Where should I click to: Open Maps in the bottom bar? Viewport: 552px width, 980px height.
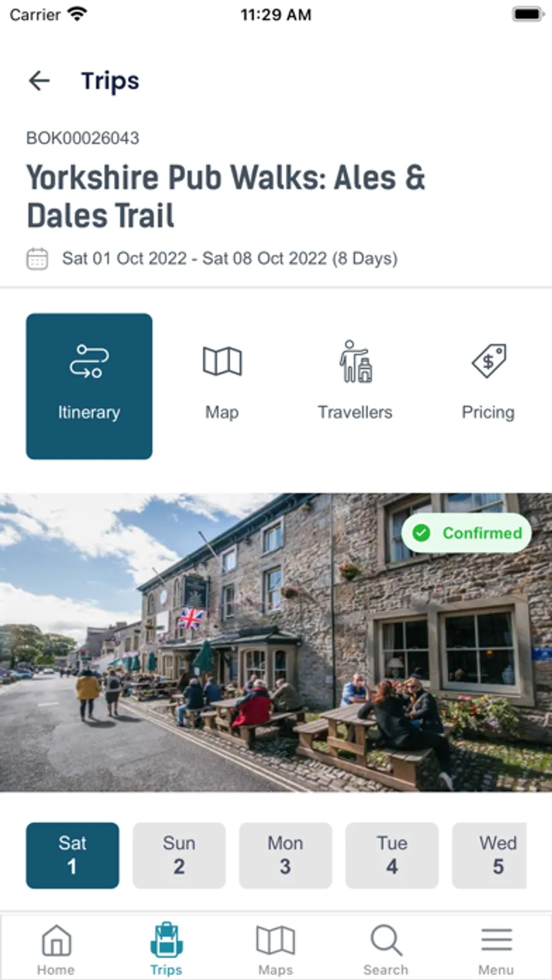pos(275,949)
